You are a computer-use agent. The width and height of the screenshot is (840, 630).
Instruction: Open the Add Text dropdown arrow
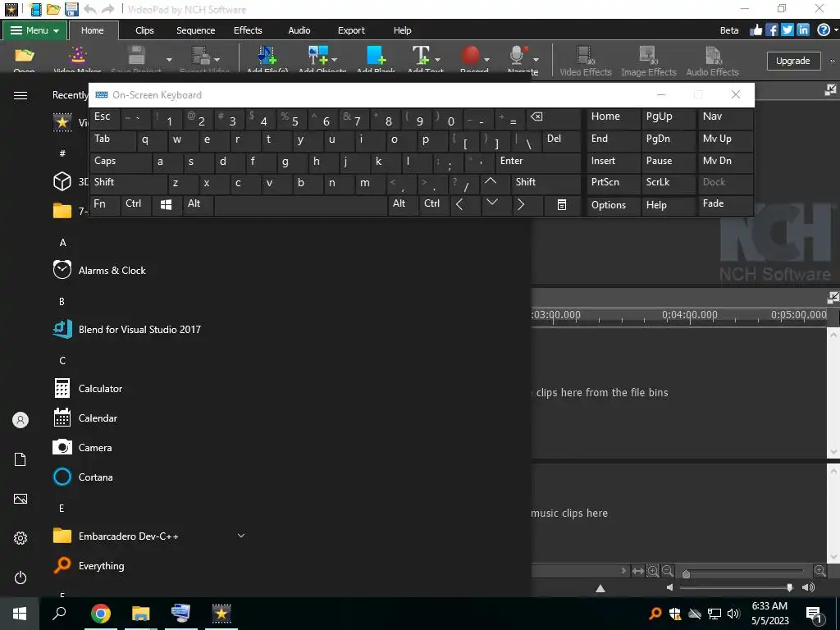(x=438, y=59)
